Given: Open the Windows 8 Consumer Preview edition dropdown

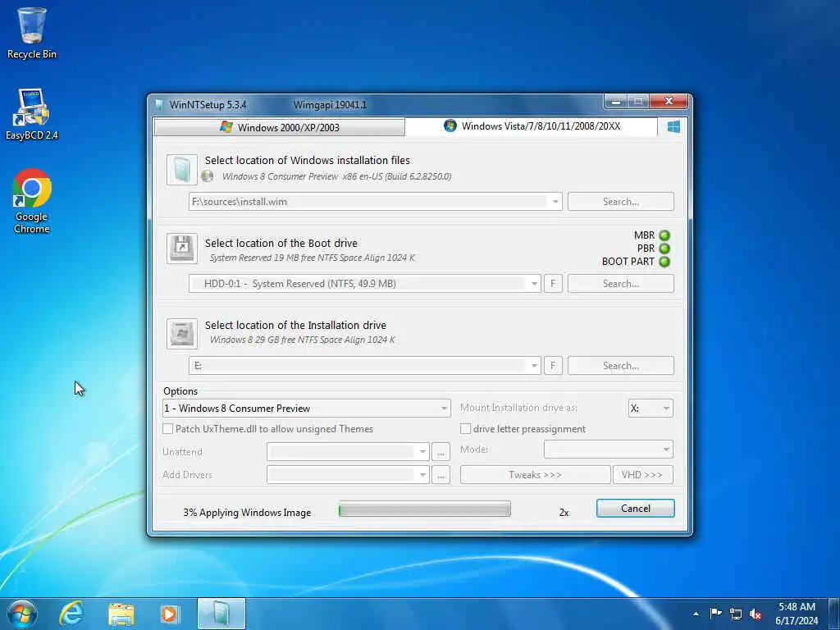Looking at the screenshot, I should tap(444, 409).
